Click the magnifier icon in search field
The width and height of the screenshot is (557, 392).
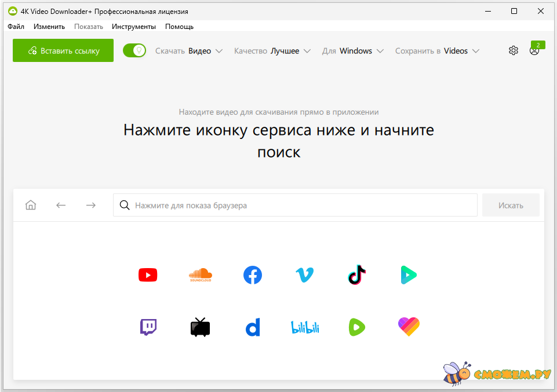click(x=125, y=205)
